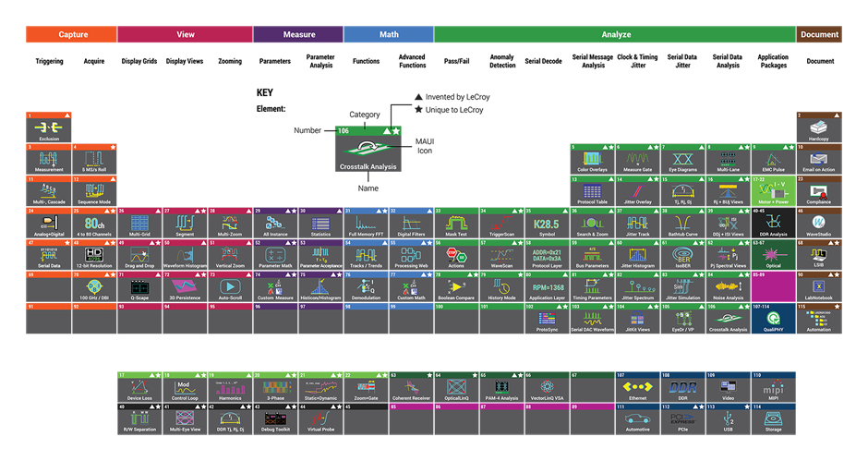The image size is (868, 461).
Task: Select the QualiPHY package tile
Action: coord(773,319)
